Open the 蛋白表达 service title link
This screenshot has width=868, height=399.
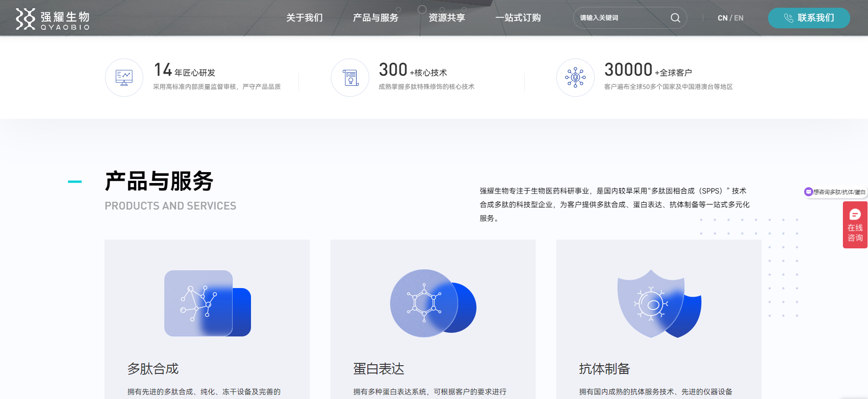[x=379, y=368]
